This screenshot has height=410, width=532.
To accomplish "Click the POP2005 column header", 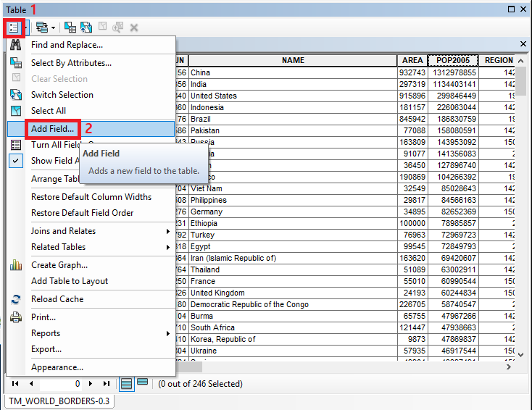I will 452,61.
